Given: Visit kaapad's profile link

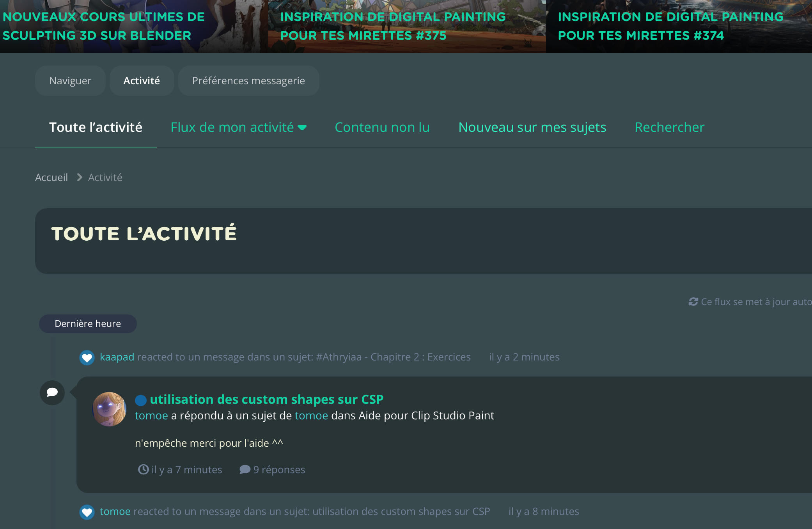Looking at the screenshot, I should [x=117, y=357].
